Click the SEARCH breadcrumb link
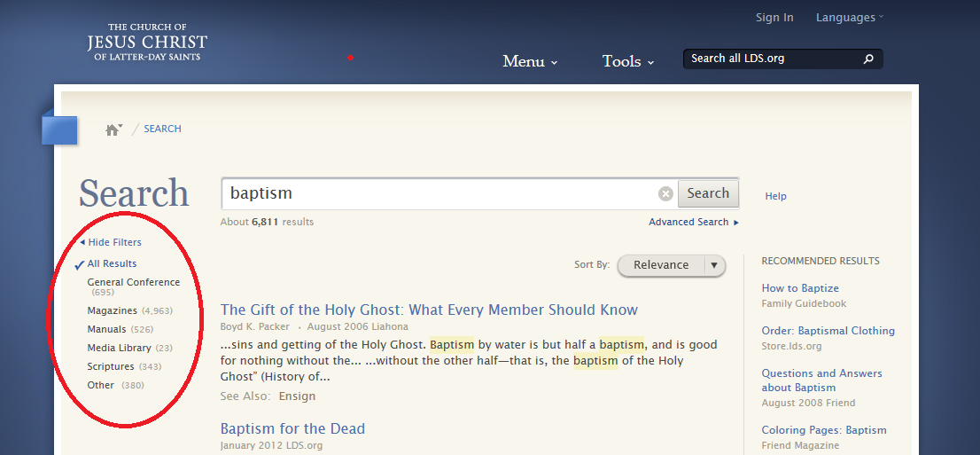The width and height of the screenshot is (980, 455). click(162, 129)
